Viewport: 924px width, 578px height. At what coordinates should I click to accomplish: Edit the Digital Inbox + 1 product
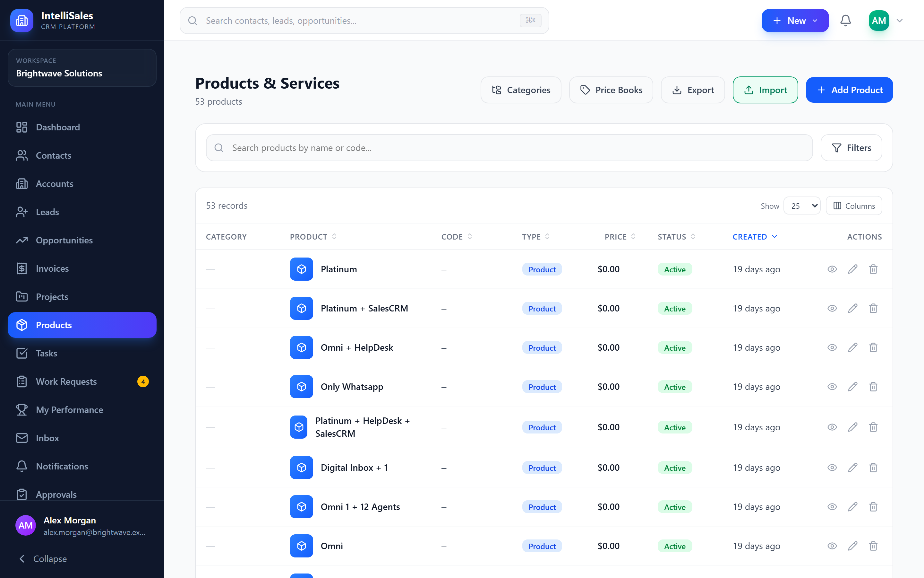(852, 468)
